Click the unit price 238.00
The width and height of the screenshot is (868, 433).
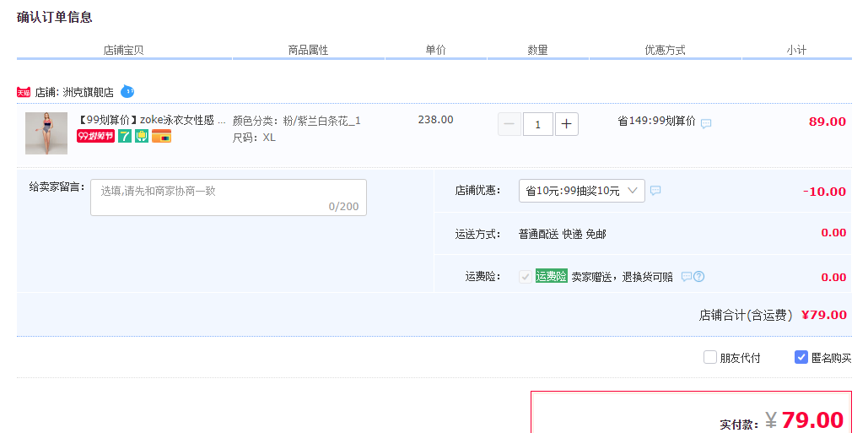[435, 120]
